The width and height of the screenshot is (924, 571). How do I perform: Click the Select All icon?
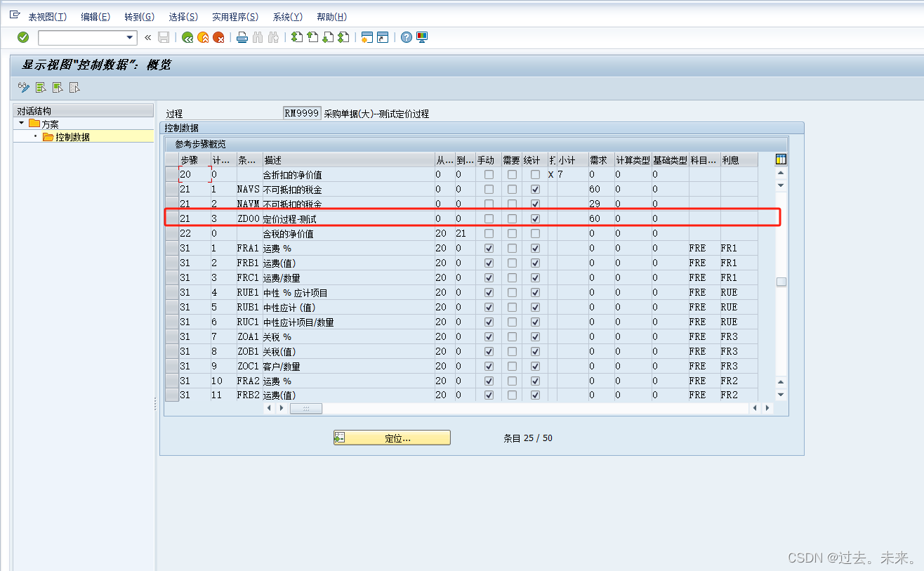pyautogui.click(x=41, y=88)
